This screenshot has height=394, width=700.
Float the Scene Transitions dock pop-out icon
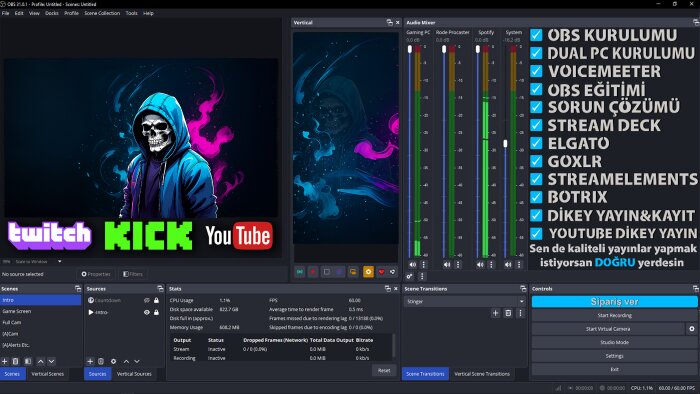(523, 289)
